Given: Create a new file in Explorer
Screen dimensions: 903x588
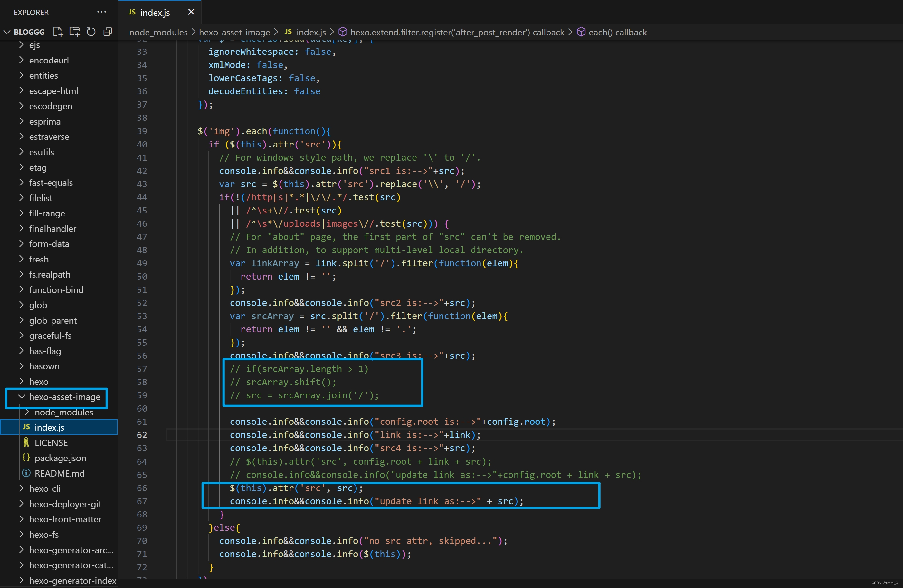Looking at the screenshot, I should point(57,32).
